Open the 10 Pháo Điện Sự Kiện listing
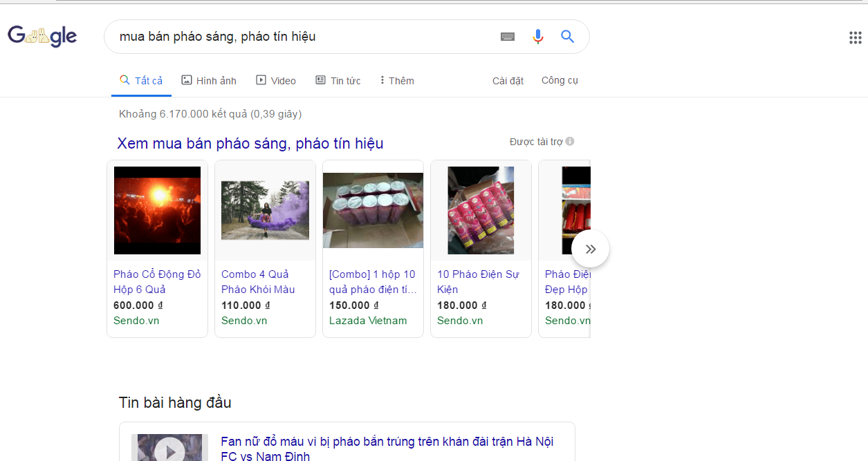868x461 pixels. pyautogui.click(x=478, y=281)
